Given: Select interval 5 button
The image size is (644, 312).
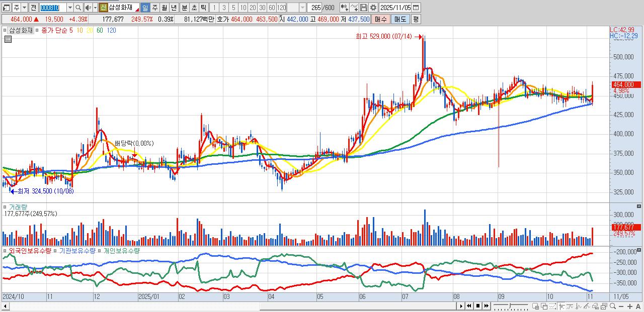Looking at the screenshot, I should [233, 8].
